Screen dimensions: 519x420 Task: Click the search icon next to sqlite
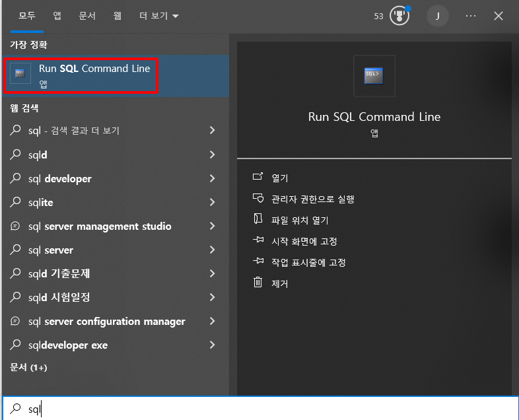point(15,202)
